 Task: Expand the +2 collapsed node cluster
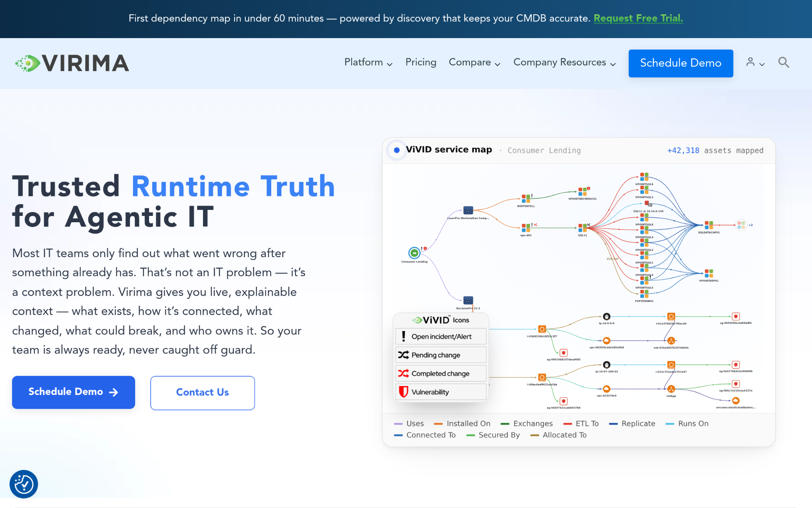[742, 225]
